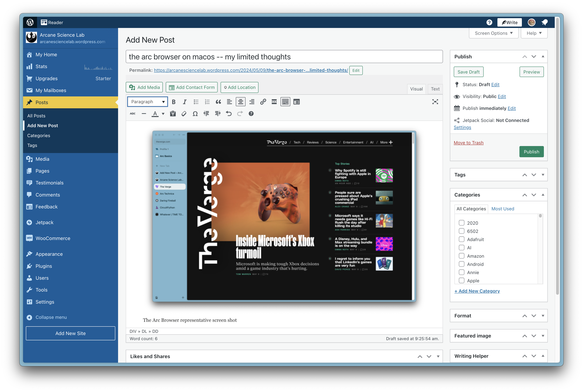The image size is (583, 392).
Task: Click the Preview button
Action: click(x=531, y=72)
